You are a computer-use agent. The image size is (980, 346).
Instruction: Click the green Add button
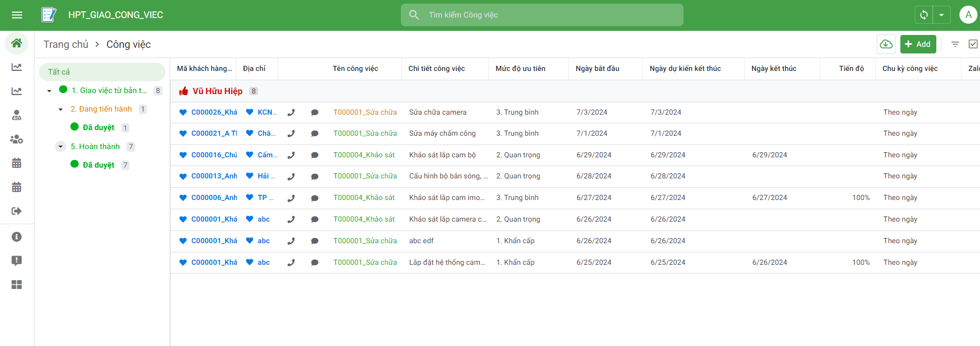918,44
